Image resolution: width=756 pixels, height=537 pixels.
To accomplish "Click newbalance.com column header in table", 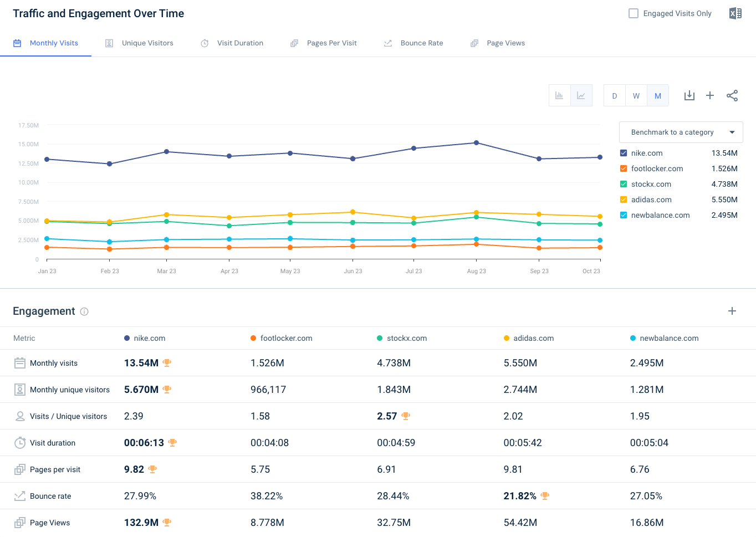I will coord(665,338).
